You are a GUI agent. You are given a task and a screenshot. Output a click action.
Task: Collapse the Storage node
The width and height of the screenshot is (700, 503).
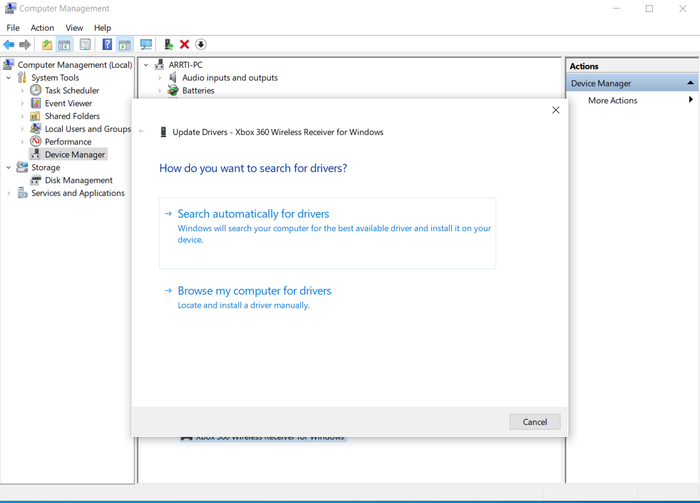pyautogui.click(x=8, y=168)
